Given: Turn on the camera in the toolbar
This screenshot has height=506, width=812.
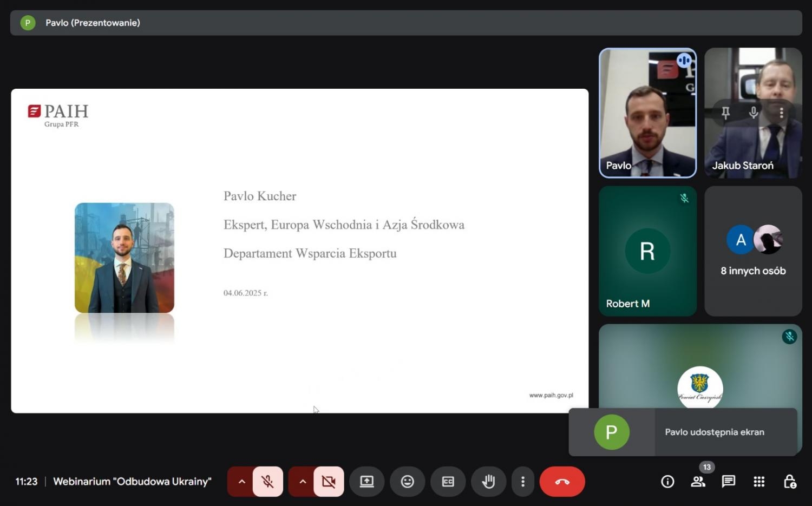Looking at the screenshot, I should click(329, 481).
